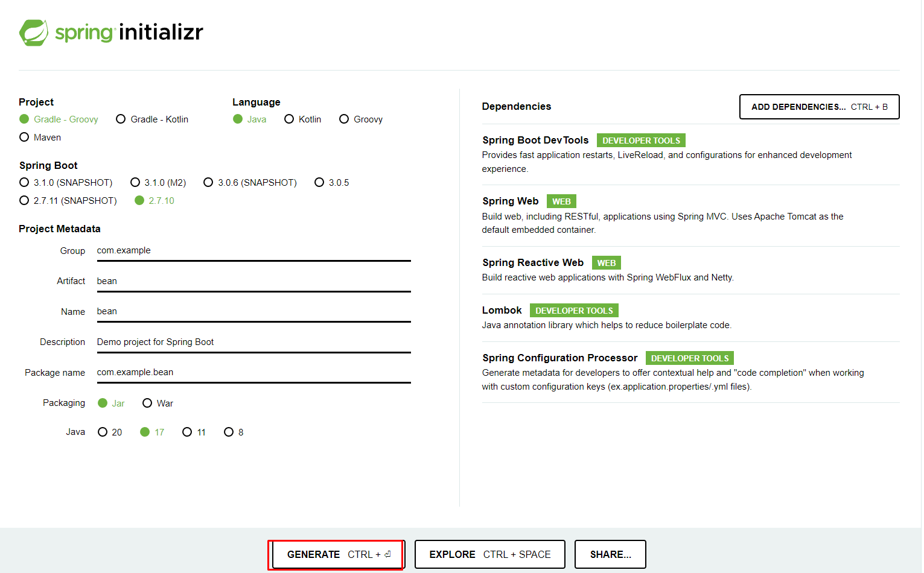Select Spring Boot 3.1.0 (SNAPSHOT)
This screenshot has width=924, height=573.
[x=66, y=183]
